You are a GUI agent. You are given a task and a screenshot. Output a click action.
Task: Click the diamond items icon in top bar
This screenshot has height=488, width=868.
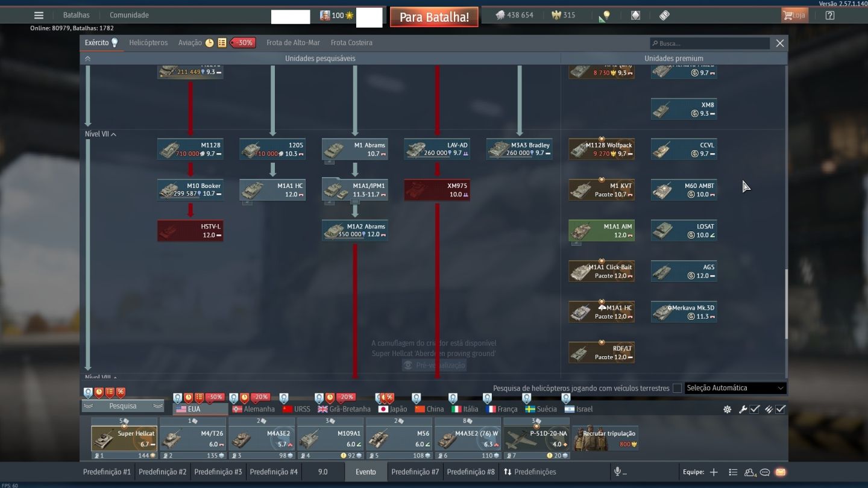tap(635, 16)
